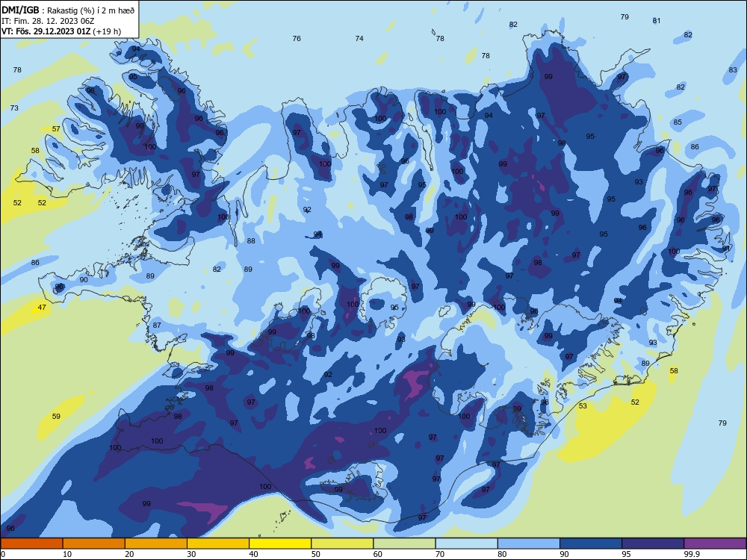
Task: Click the humidity value '85' on the map
Action: point(678,122)
